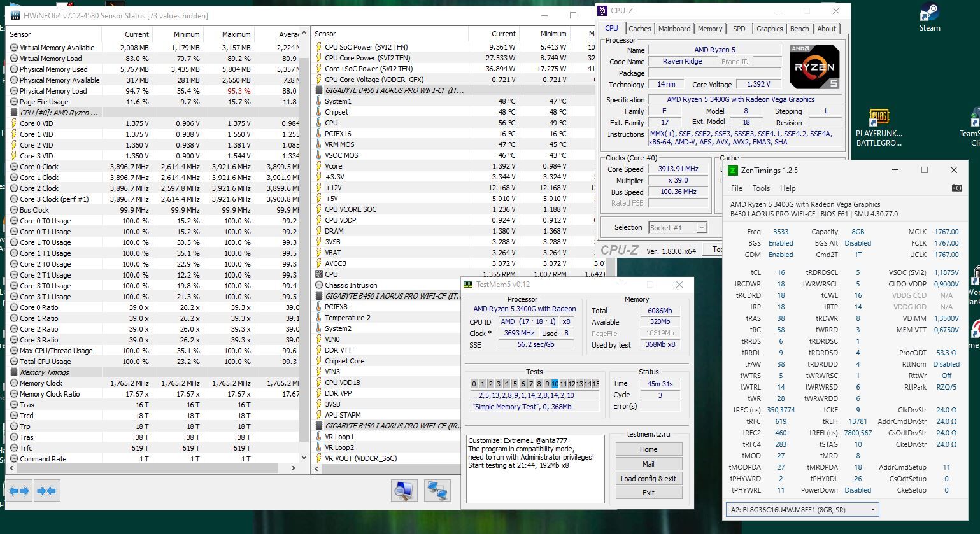Click the ZenTimings camera screenshot icon
Image resolution: width=980 pixels, height=534 pixels.
[956, 188]
